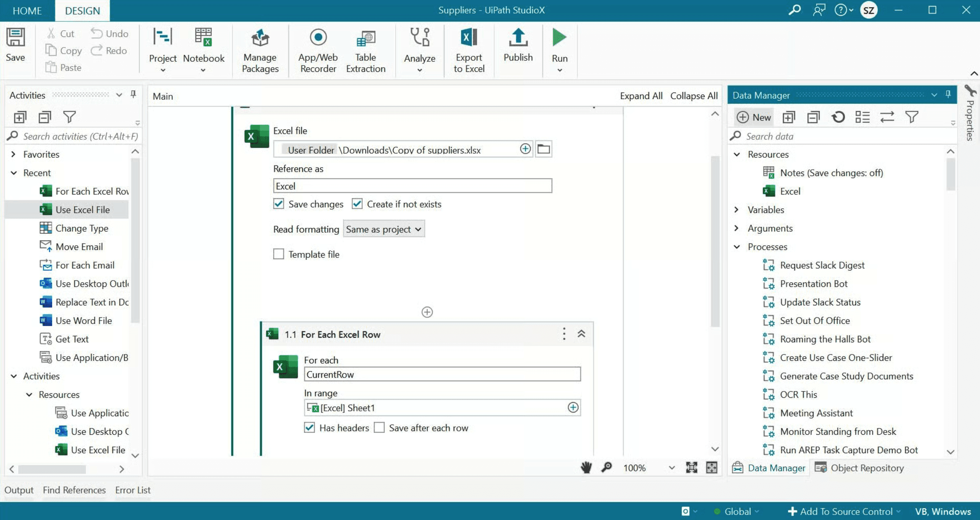Enable the Template file checkbox

[x=279, y=254]
